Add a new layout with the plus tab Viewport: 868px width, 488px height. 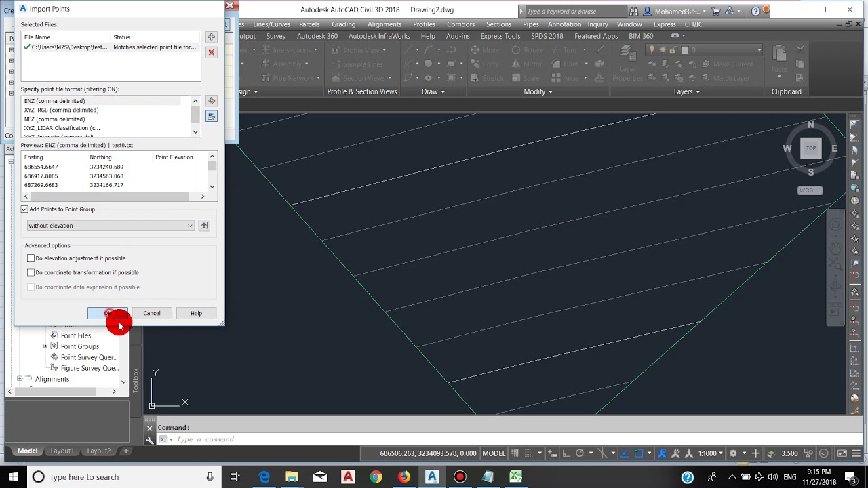tap(125, 451)
